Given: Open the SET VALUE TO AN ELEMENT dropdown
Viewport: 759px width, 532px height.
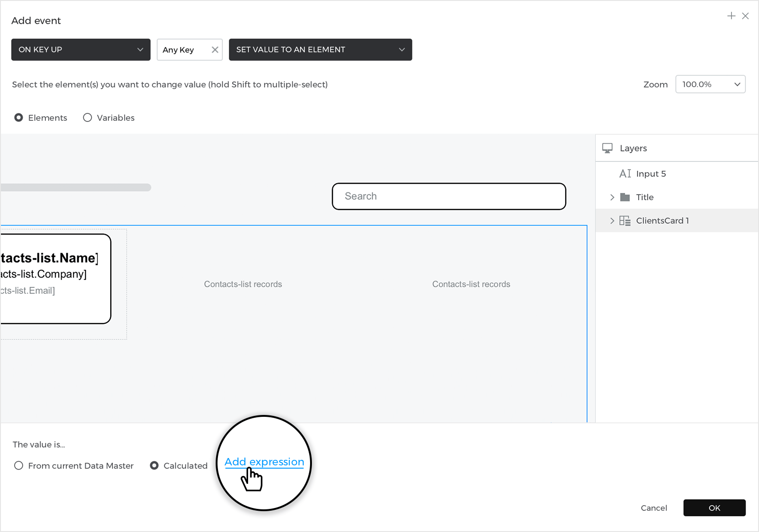Looking at the screenshot, I should (x=320, y=49).
